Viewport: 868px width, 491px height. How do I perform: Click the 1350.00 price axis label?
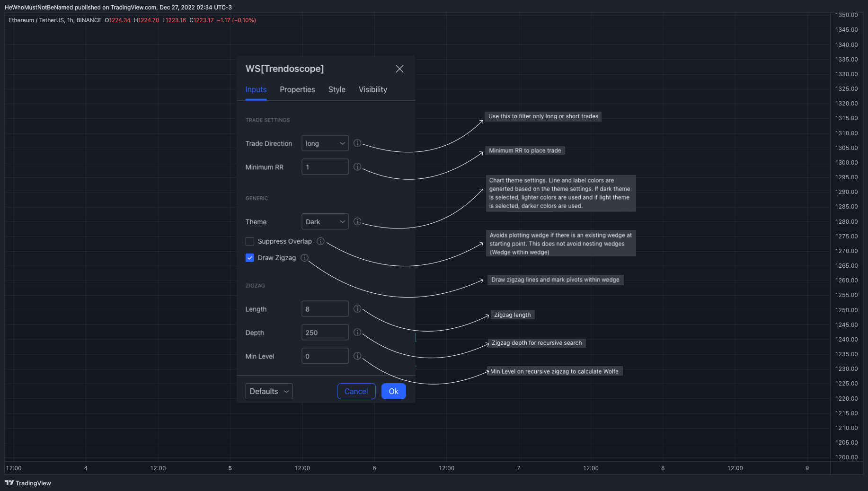(x=846, y=15)
